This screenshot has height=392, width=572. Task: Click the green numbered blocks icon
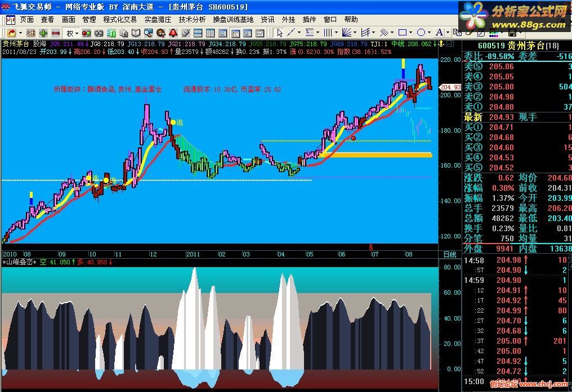tap(111, 33)
